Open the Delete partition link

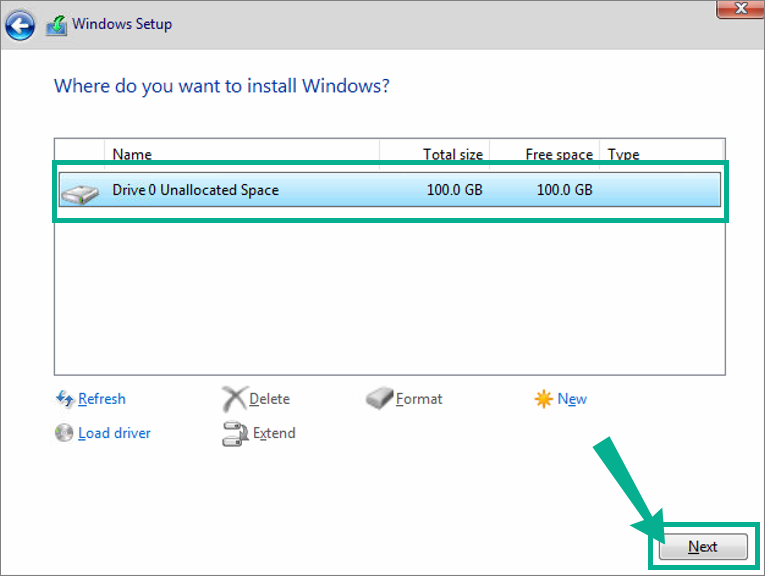tap(269, 399)
